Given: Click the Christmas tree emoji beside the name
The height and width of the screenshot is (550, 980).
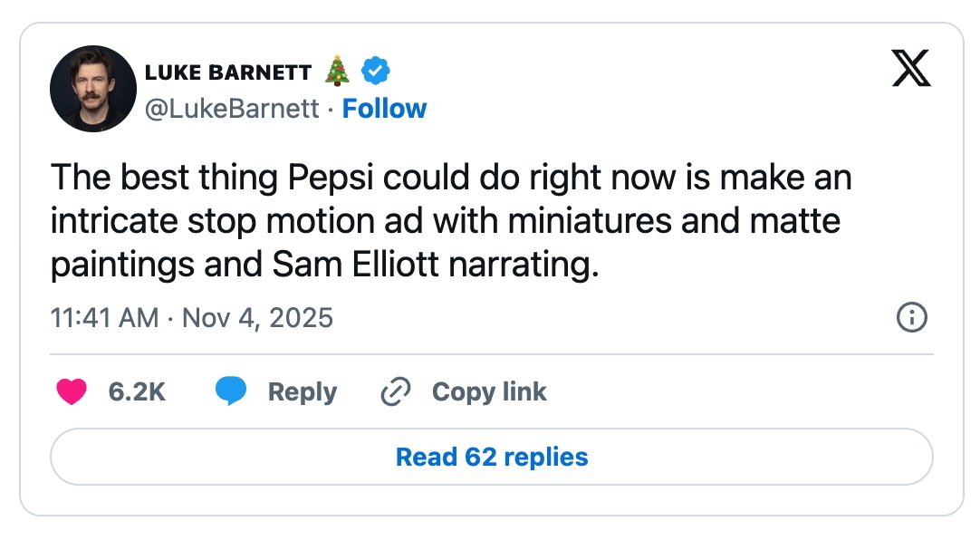Looking at the screenshot, I should 337,71.
